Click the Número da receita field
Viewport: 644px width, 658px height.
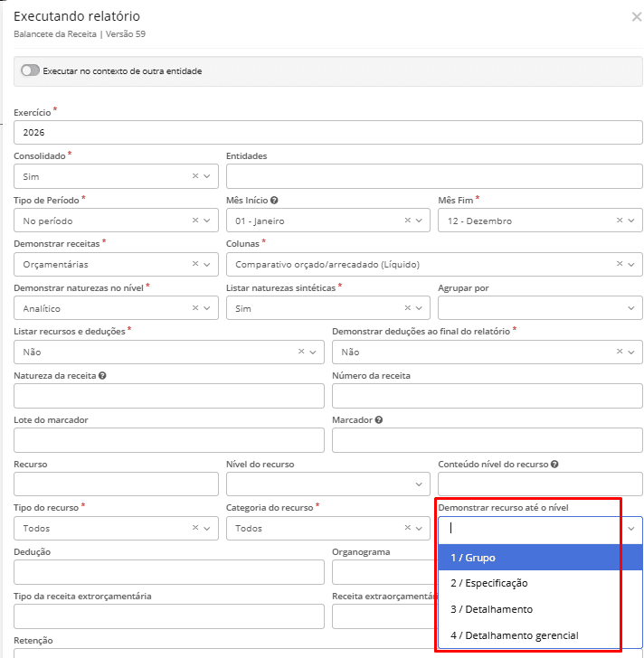[x=487, y=396]
